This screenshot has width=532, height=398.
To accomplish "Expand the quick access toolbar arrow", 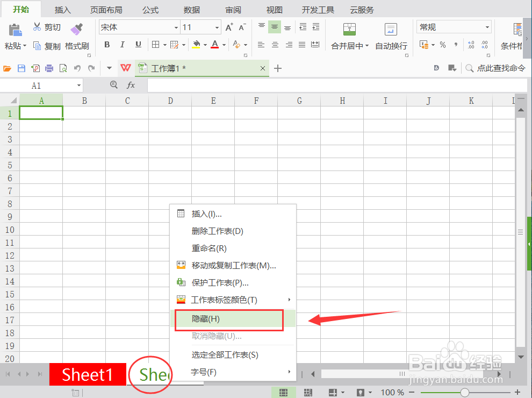I will [x=109, y=68].
